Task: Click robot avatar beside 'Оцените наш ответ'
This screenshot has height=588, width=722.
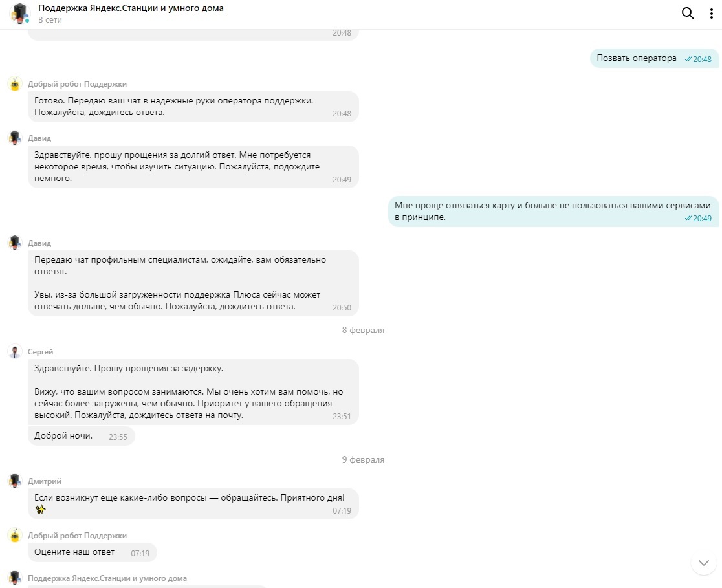Action: pos(15,536)
